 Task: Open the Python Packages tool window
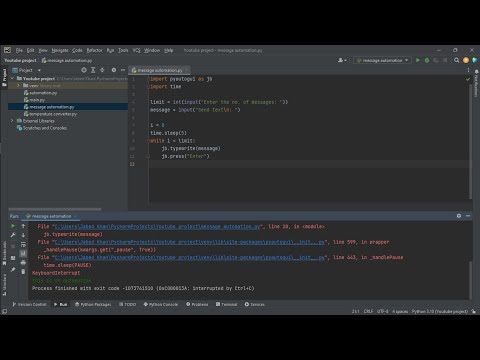[93, 304]
